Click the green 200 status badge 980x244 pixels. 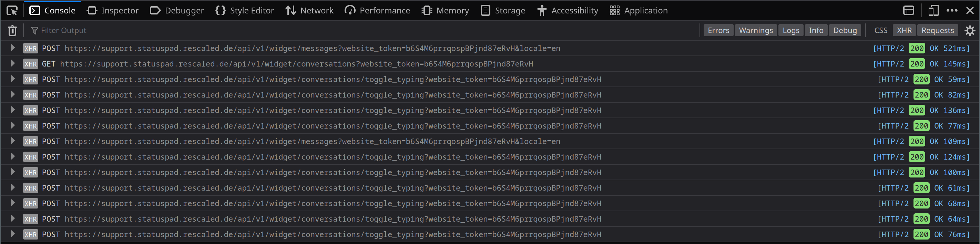pos(917,48)
